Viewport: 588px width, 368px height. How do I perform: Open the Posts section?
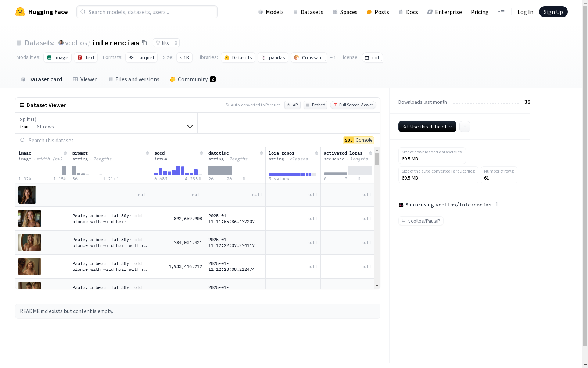tap(378, 12)
